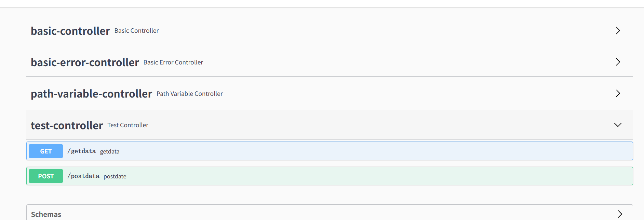The width and height of the screenshot is (644, 220).
Task: Open the path-variable-controller heading
Action: click(91, 94)
